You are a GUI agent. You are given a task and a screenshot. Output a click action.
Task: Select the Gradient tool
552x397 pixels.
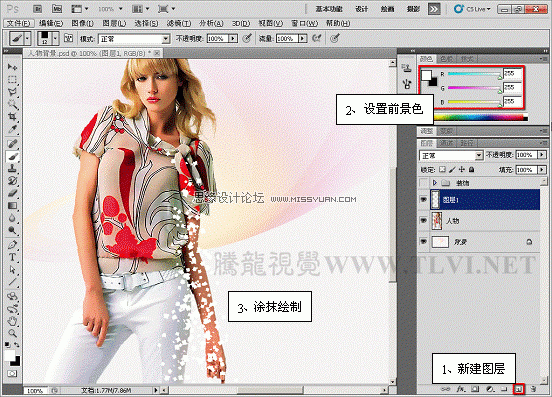point(12,206)
